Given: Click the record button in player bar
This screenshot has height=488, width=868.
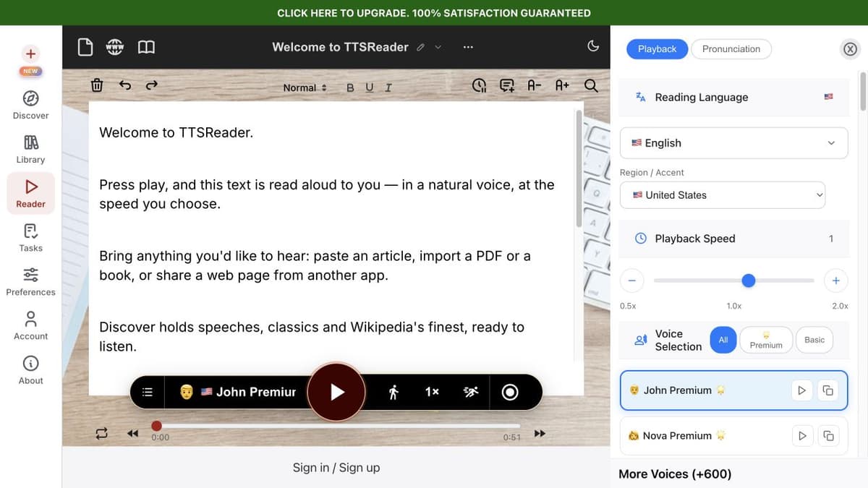Looking at the screenshot, I should click(x=510, y=392).
